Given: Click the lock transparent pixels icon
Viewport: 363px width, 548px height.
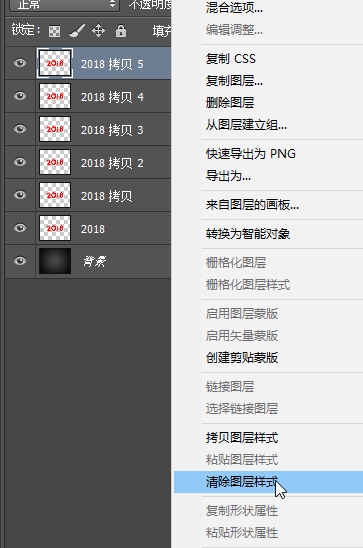Looking at the screenshot, I should coord(54,31).
